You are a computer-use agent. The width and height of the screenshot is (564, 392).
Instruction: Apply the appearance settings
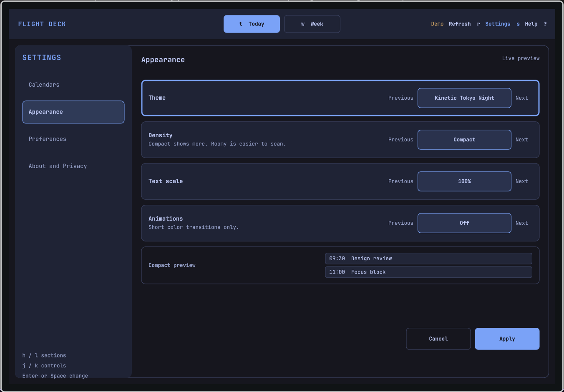coord(507,339)
